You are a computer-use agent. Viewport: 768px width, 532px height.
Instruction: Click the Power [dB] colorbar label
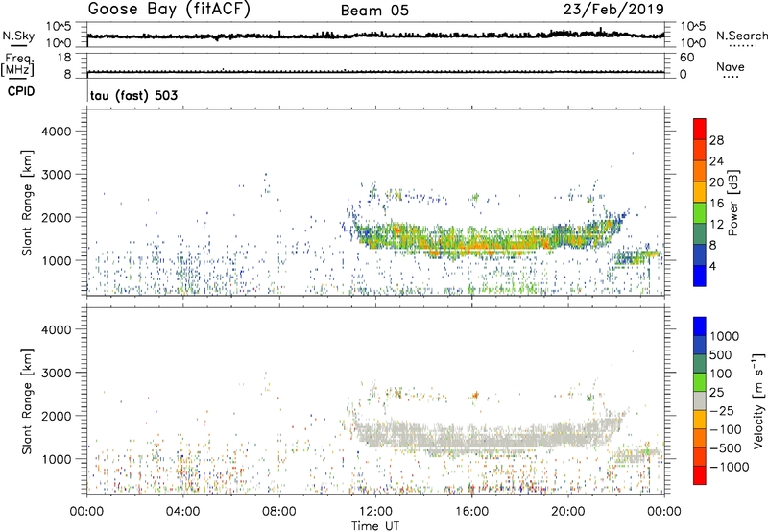[732, 203]
